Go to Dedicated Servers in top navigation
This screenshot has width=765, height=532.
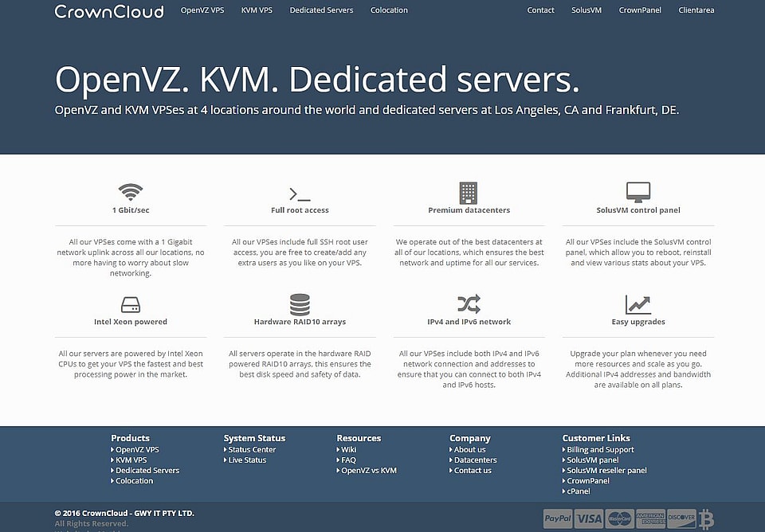tap(321, 10)
